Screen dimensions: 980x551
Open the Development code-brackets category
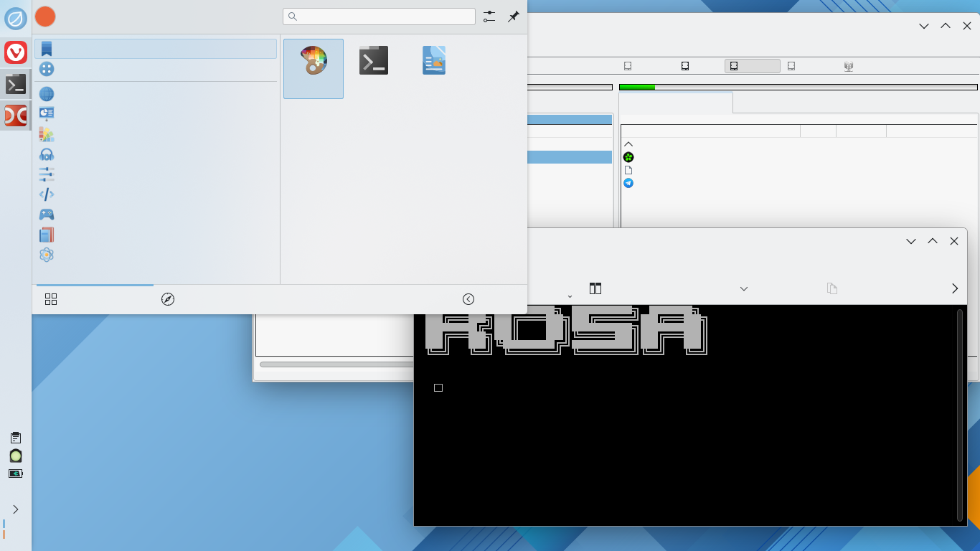coord(47,194)
